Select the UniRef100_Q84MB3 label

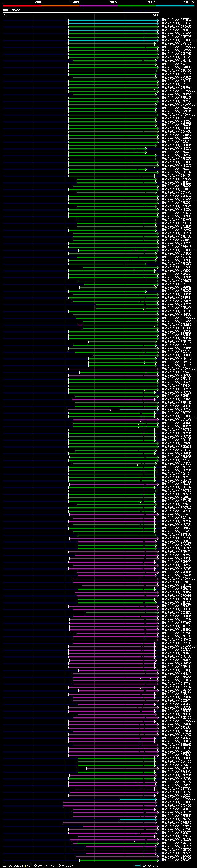[x=176, y=67]
